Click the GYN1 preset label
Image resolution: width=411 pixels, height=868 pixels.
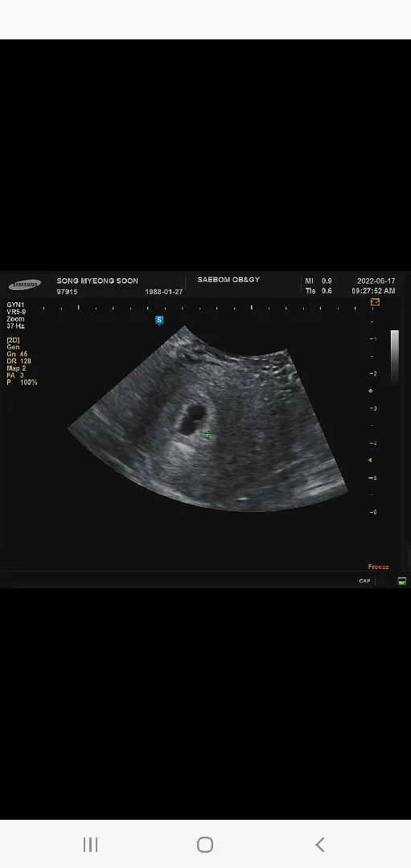click(15, 305)
